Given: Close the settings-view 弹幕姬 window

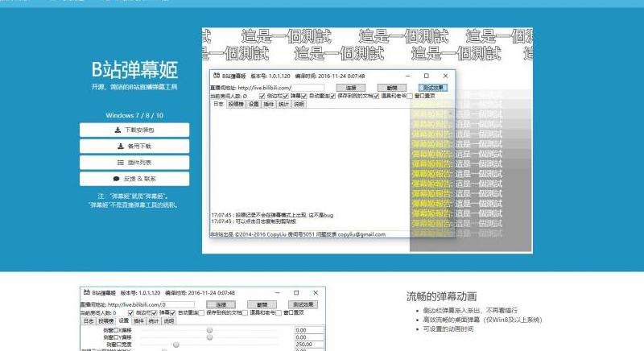Looking at the screenshot, I should tap(316, 293).
